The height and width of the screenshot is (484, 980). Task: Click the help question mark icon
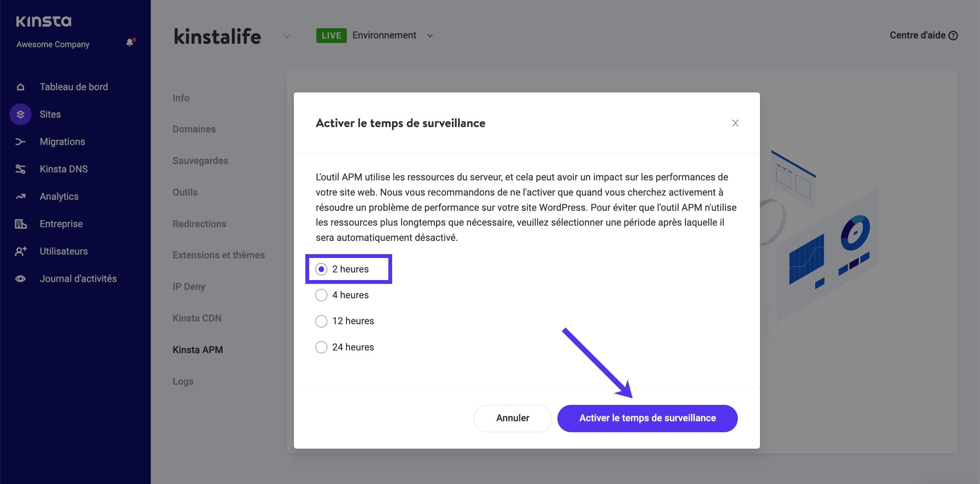pos(953,35)
